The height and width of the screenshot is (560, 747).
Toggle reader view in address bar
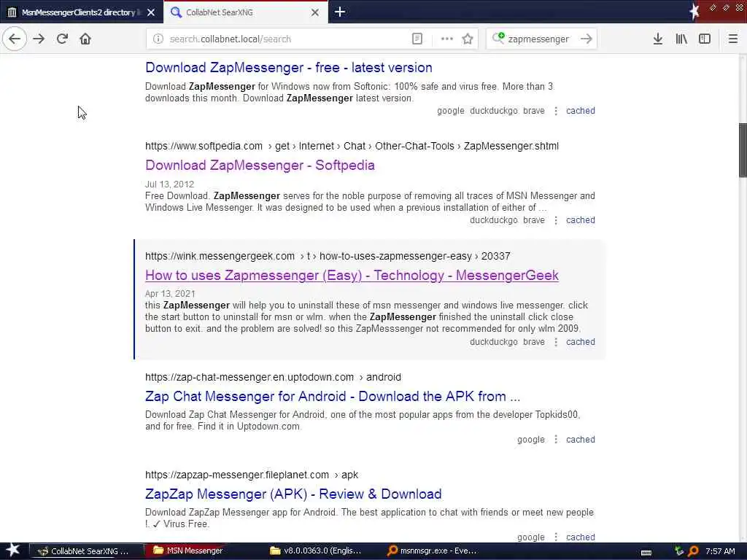click(x=417, y=39)
